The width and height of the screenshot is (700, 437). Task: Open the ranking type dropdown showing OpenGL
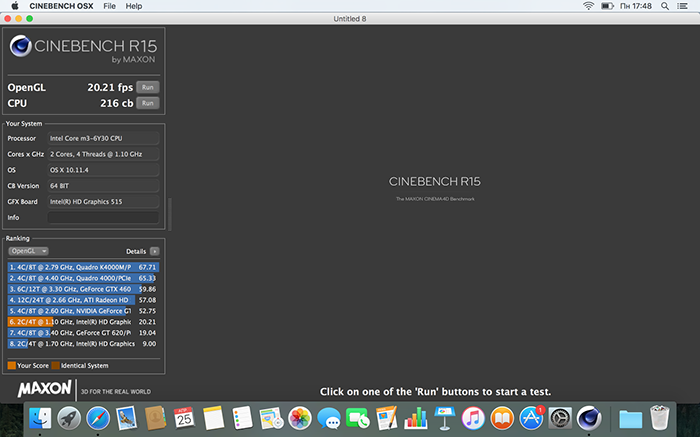click(x=29, y=251)
